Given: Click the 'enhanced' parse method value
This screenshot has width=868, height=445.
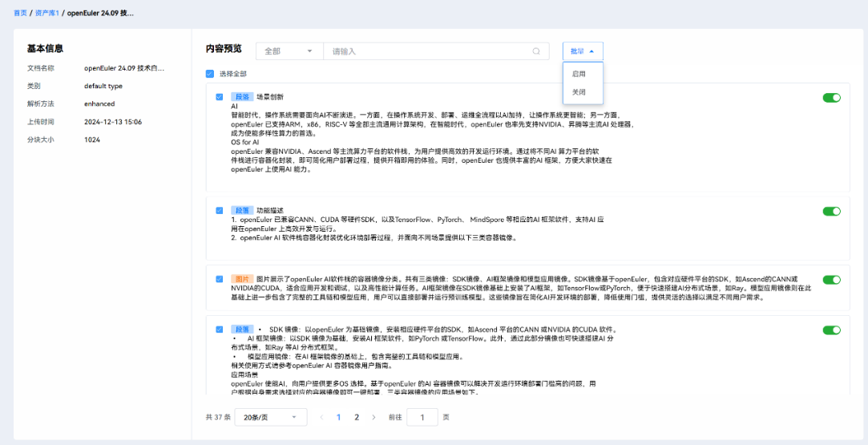Looking at the screenshot, I should click(99, 103).
